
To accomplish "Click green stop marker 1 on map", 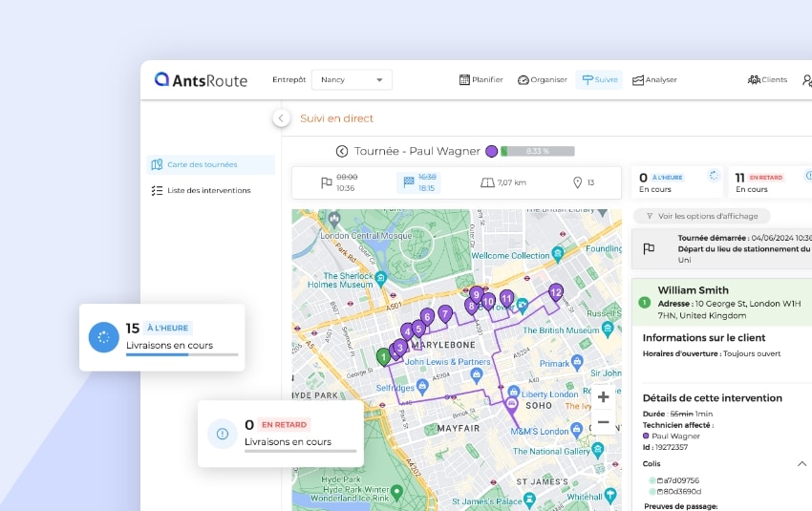I will click(383, 357).
